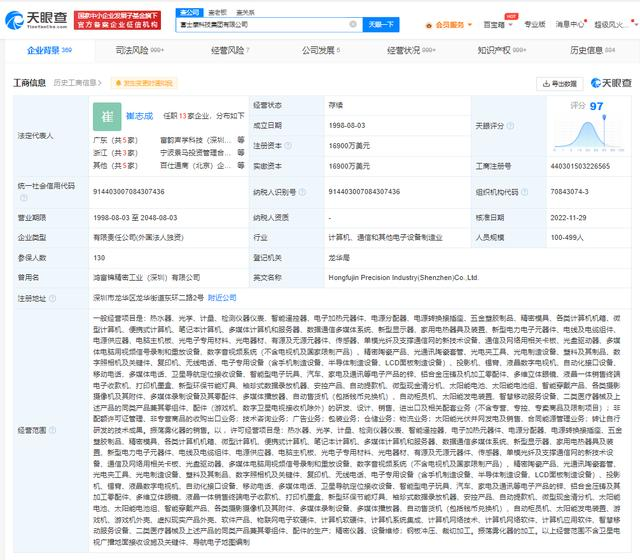Click the clear X icon in search box

[352, 23]
